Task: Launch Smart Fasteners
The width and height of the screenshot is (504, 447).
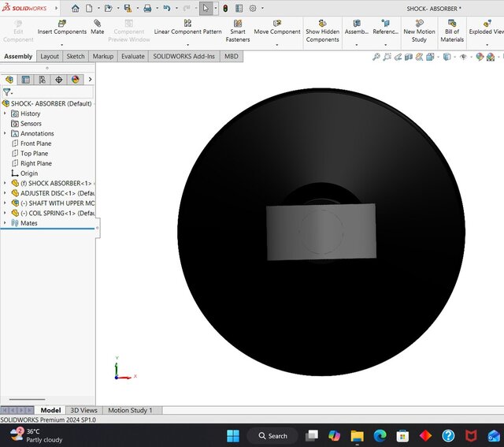Action: (238, 31)
